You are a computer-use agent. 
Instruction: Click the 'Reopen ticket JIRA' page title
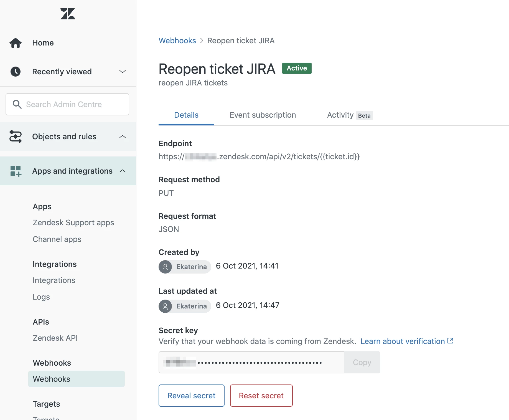217,69
